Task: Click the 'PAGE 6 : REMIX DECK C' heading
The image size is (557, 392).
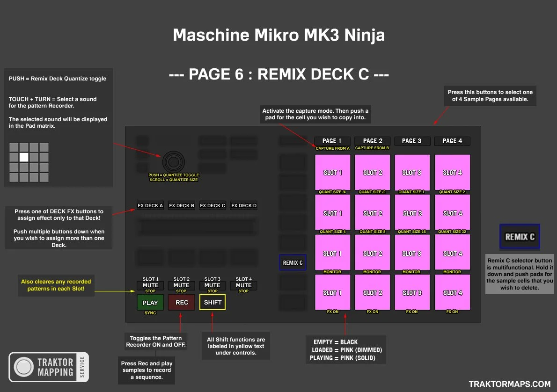Action: point(279,74)
